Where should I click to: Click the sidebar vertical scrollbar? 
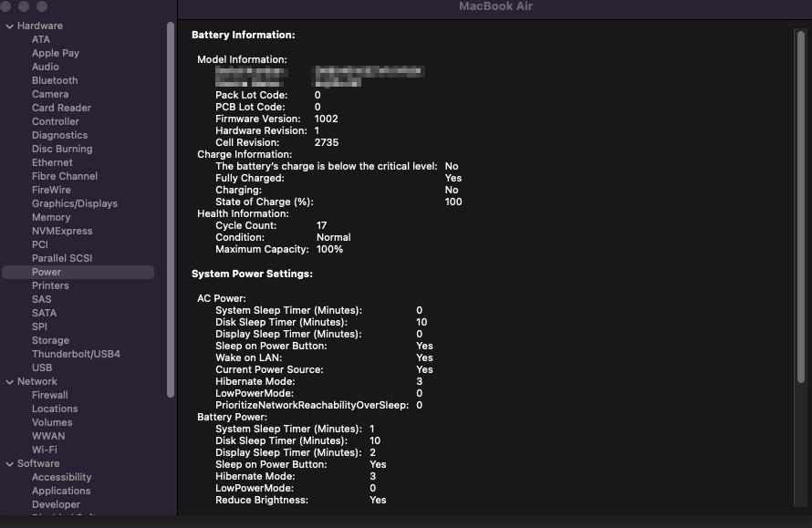pos(171,210)
